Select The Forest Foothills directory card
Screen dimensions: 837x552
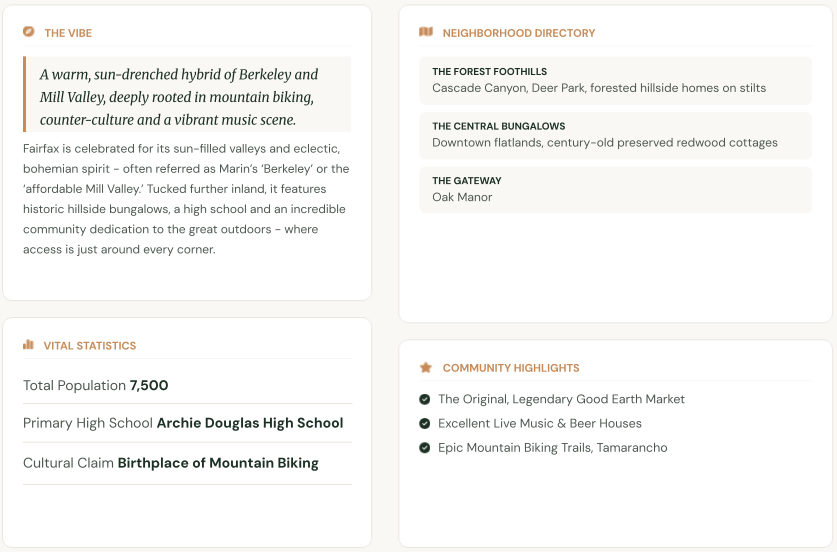[x=615, y=81]
